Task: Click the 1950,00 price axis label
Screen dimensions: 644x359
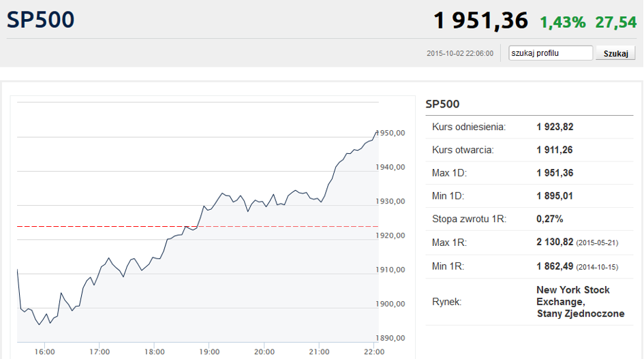Action: pyautogui.click(x=393, y=133)
